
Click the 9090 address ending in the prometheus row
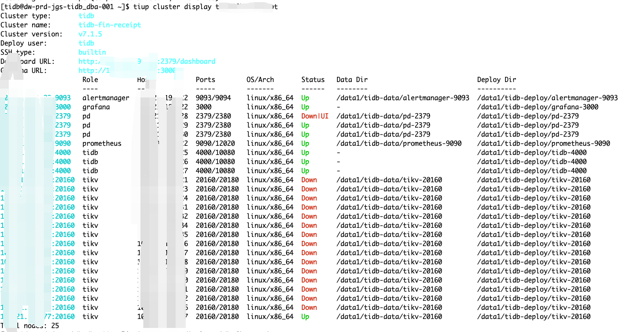click(63, 144)
